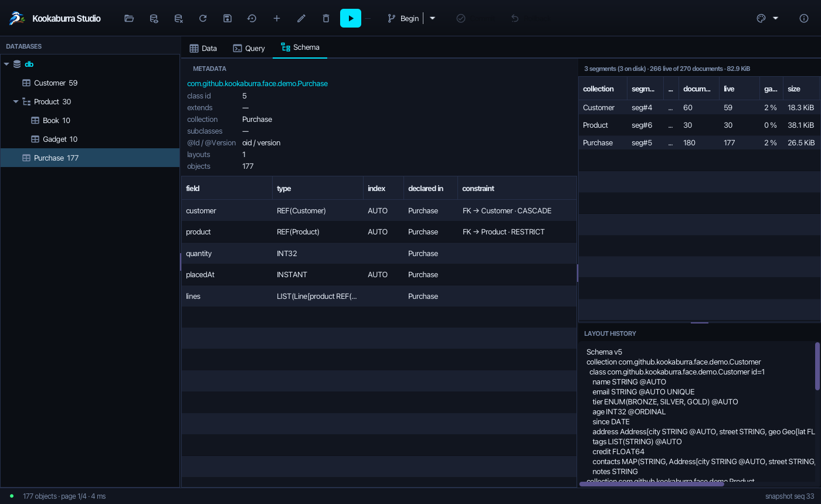Screen dimensions: 821x504
Task: Sort by the constraint column header
Action: [x=517, y=189]
